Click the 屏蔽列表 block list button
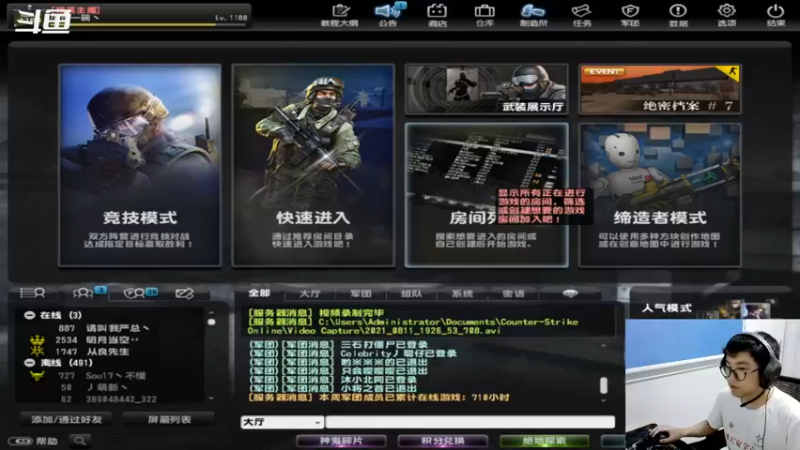The image size is (800, 450). (169, 419)
